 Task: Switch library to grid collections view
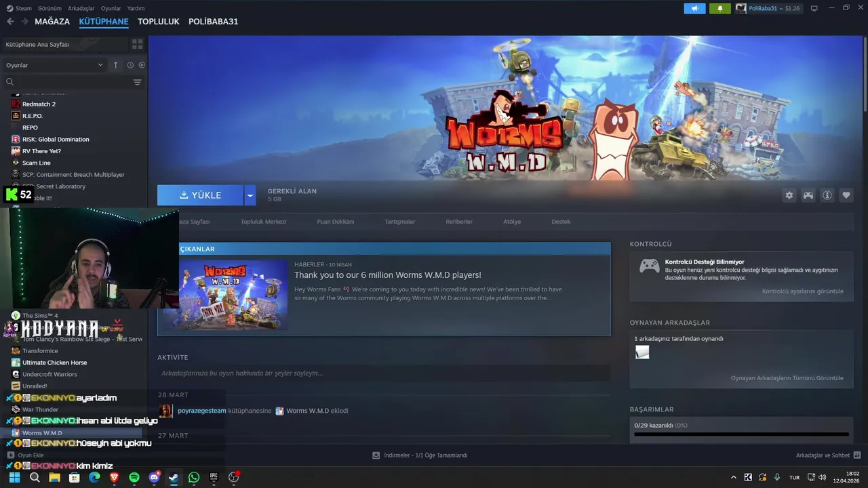(x=137, y=44)
